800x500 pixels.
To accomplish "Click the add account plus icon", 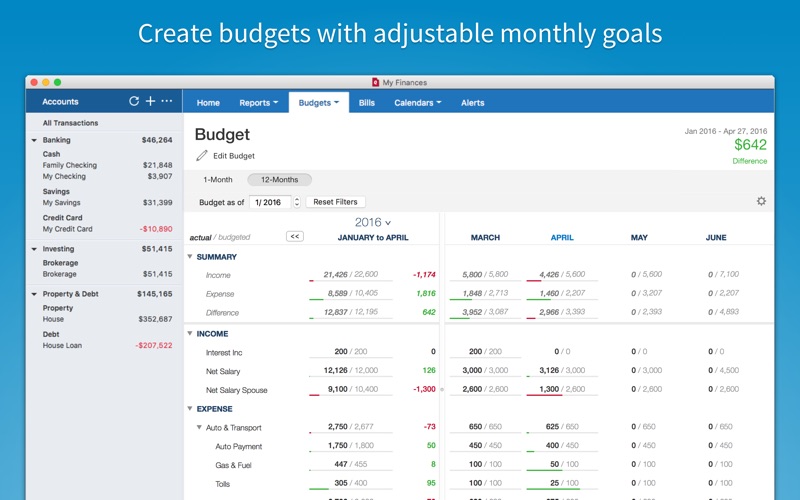I will 150,102.
